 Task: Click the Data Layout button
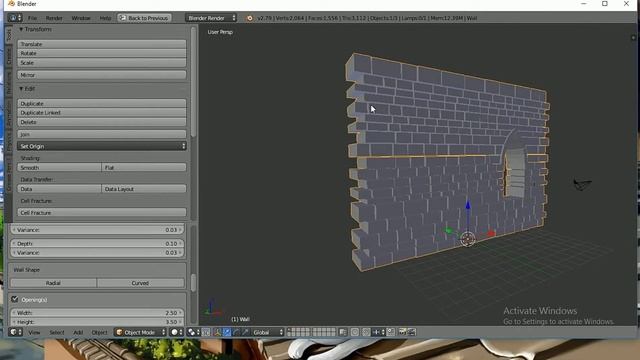pos(144,189)
